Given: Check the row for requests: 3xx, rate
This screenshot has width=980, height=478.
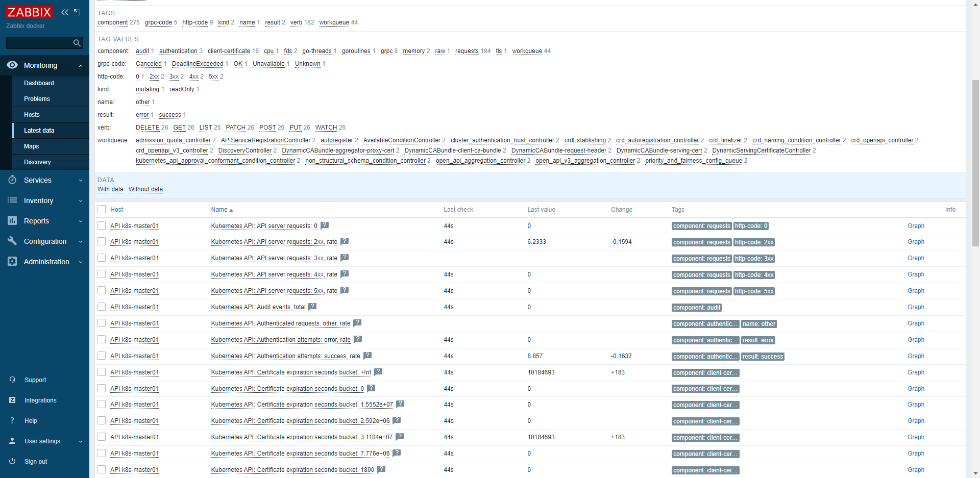Looking at the screenshot, I should pyautogui.click(x=102, y=258).
